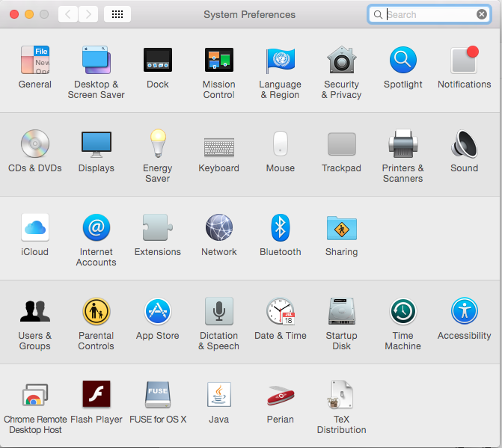The image size is (502, 448).
Task: Close the System Preferences window
Action: 14,14
